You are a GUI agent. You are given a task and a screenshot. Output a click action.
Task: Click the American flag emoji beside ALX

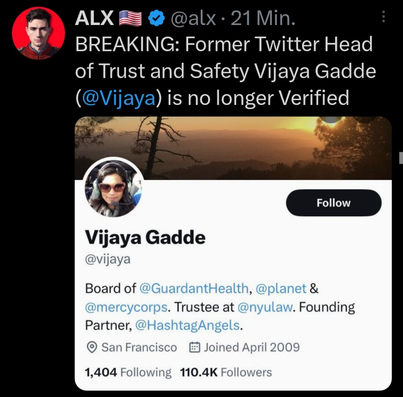(130, 18)
